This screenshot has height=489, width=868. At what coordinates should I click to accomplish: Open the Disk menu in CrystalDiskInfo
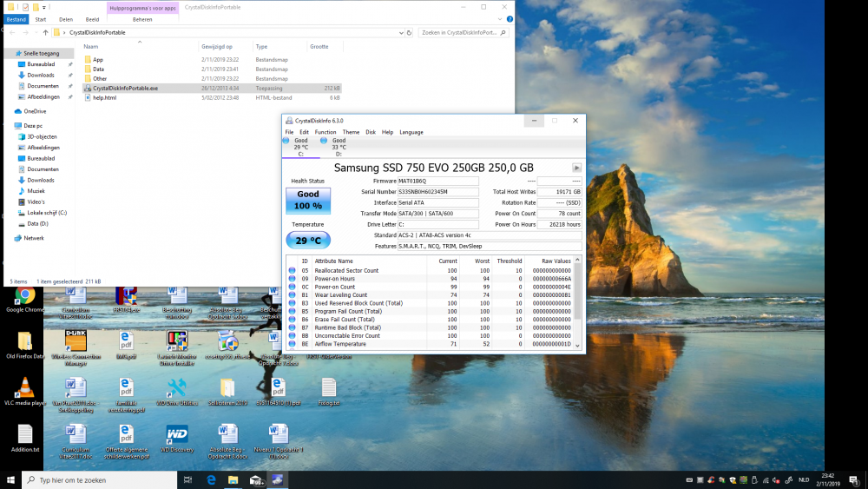click(371, 132)
